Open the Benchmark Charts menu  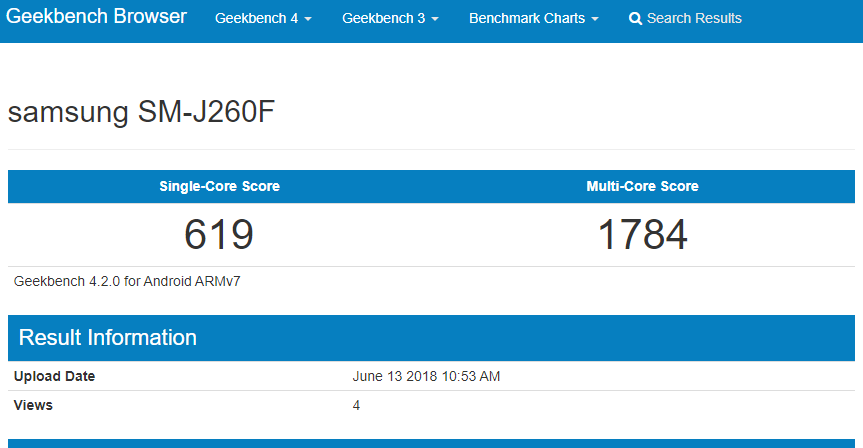533,18
